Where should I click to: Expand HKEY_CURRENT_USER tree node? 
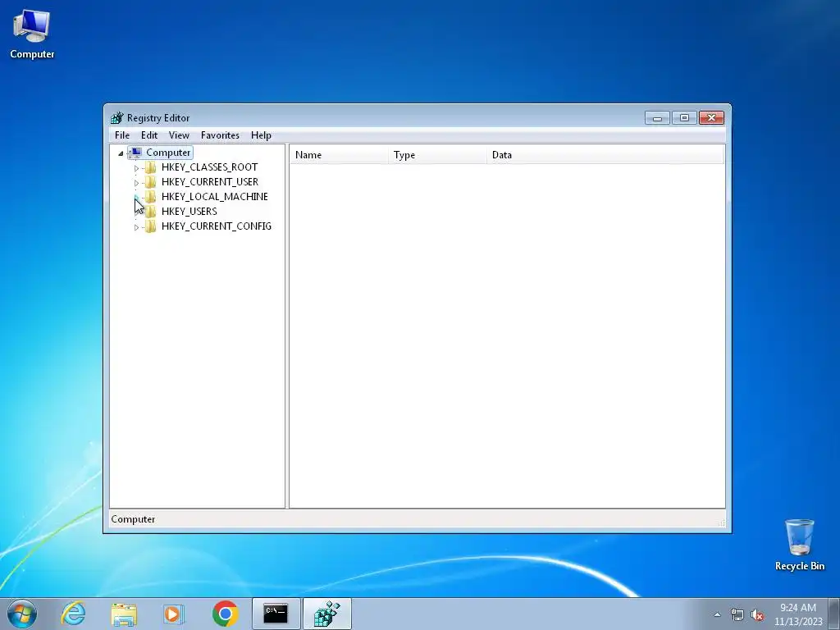tap(136, 183)
